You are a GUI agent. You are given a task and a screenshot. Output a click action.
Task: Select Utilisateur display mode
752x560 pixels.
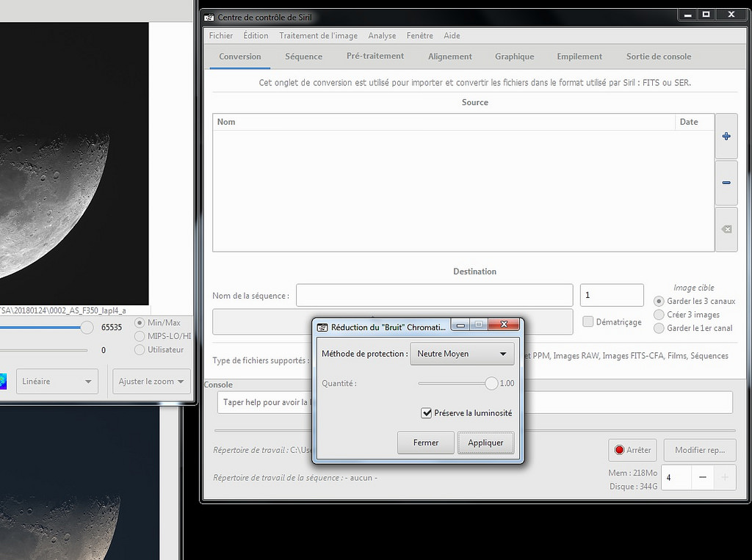point(140,349)
